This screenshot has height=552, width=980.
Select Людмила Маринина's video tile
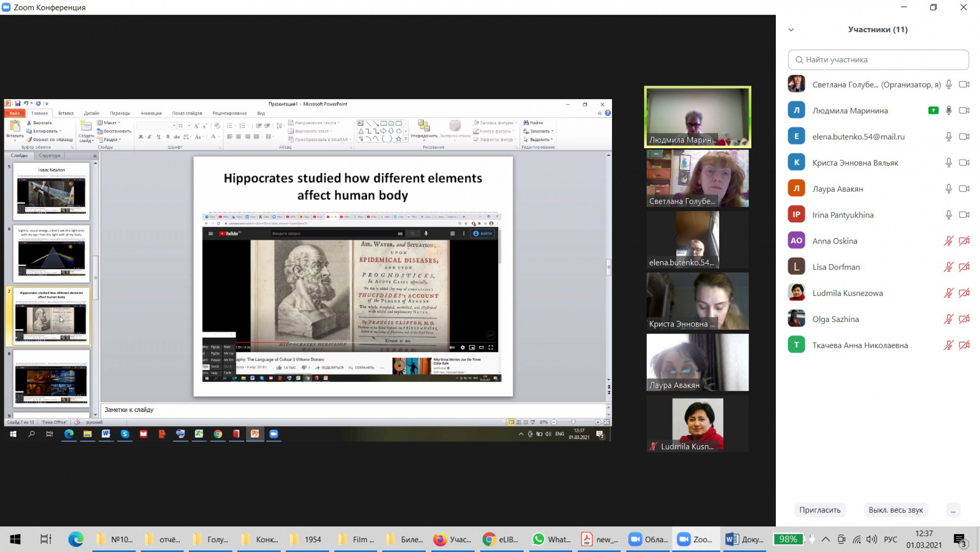click(697, 117)
